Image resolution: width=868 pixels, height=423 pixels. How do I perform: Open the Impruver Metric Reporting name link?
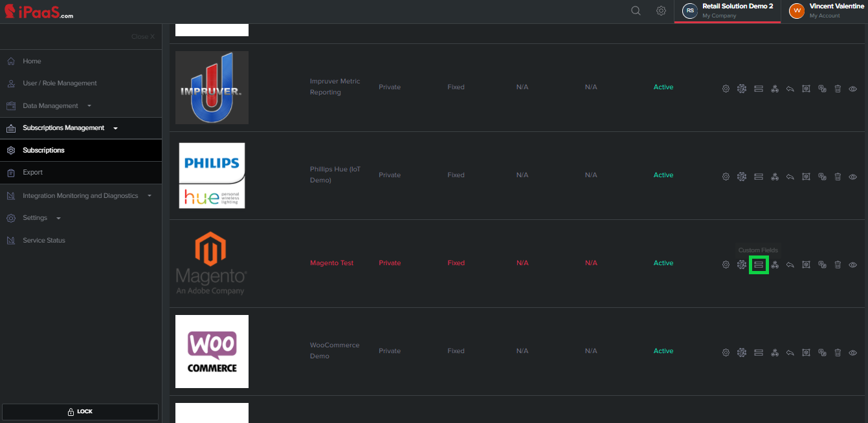pyautogui.click(x=335, y=87)
